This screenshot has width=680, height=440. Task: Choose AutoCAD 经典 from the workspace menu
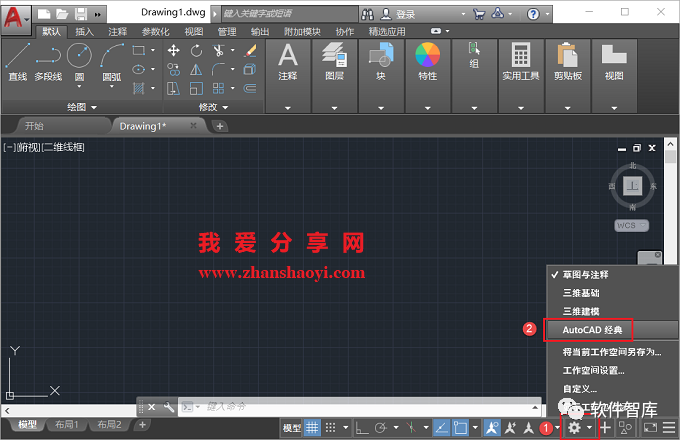click(x=593, y=328)
